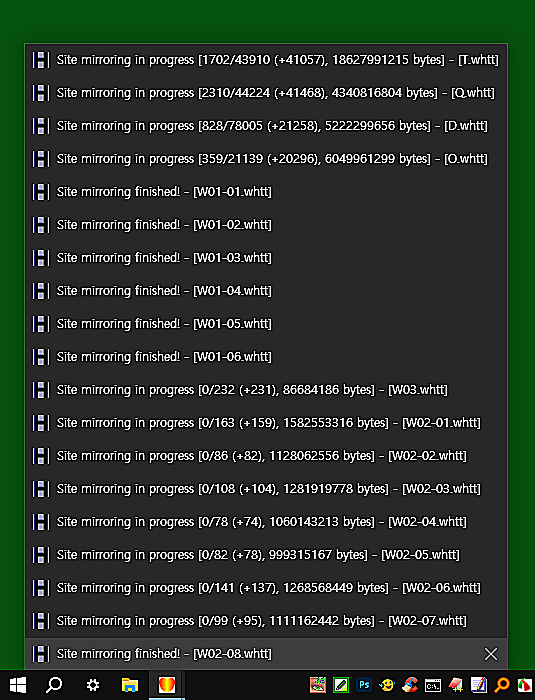The height and width of the screenshot is (700, 535).
Task: Open the W03.whtt mirroring window
Action: [266, 390]
